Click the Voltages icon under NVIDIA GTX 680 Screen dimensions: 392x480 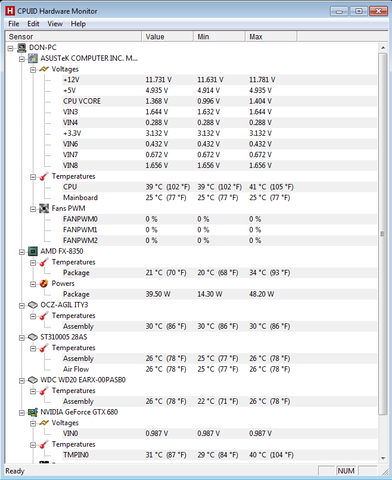pos(44,423)
